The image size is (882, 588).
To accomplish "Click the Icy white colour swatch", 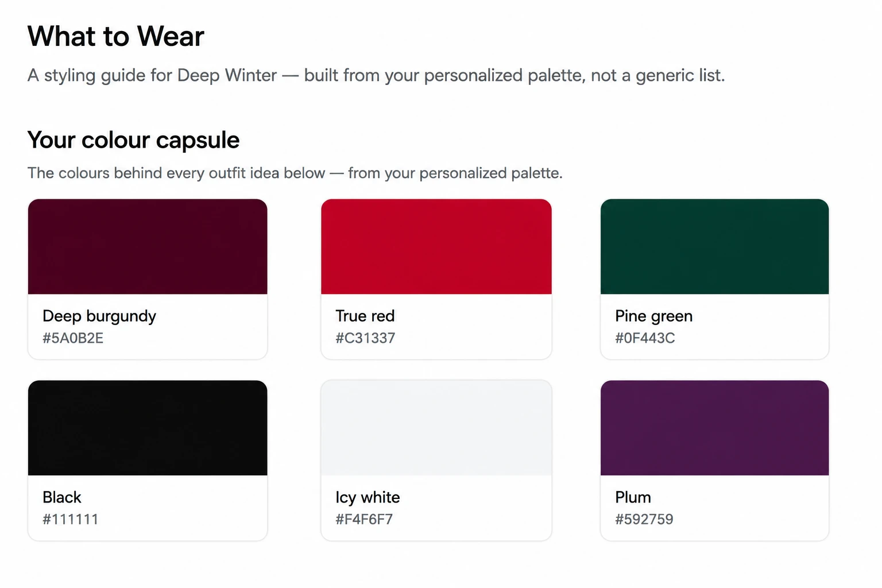I will click(436, 428).
